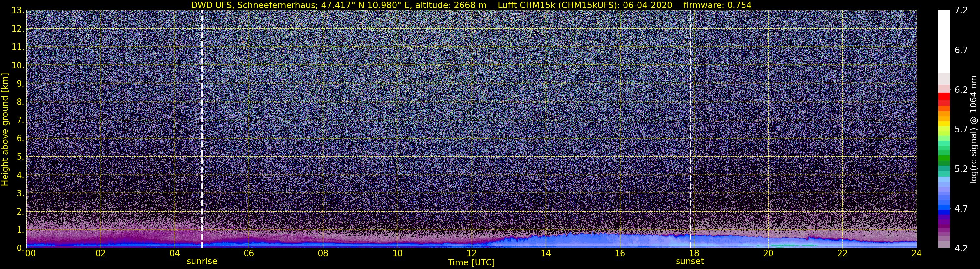Click the sunset dashed vertical line
The height and width of the screenshot is (269, 980).
click(690, 129)
